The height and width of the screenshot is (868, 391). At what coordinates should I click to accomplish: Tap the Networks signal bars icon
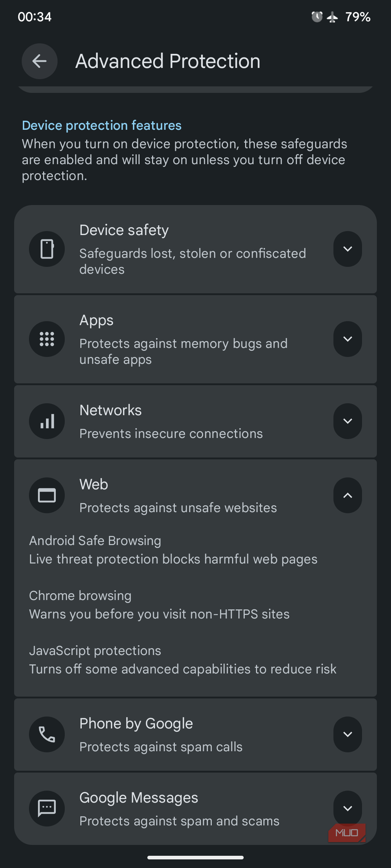tap(47, 421)
